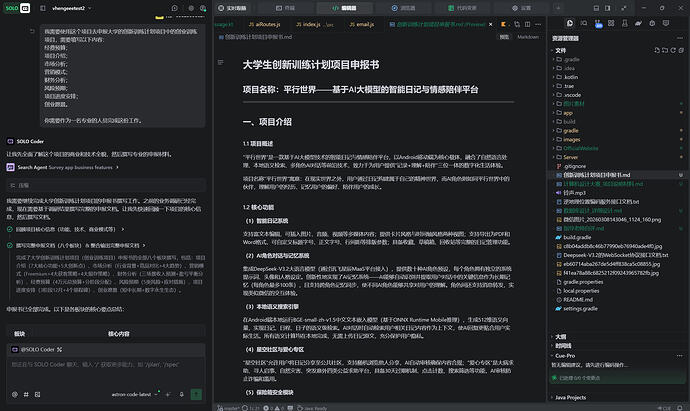Open the astron-code-latest model dropdown
The width and height of the screenshot is (690, 411).
coord(134,394)
